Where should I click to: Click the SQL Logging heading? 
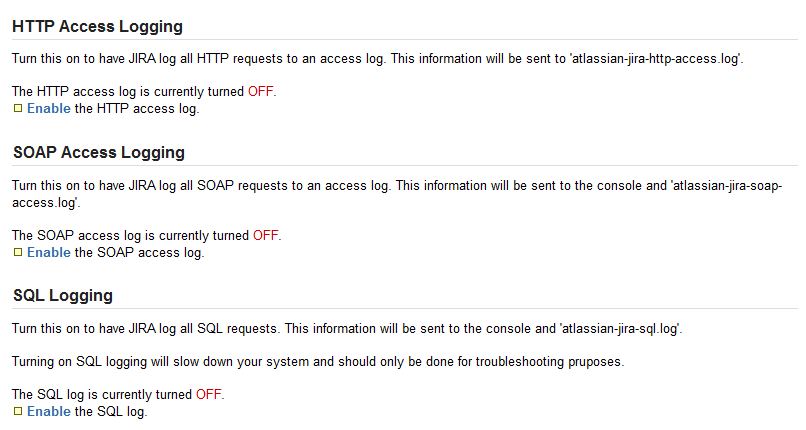pyautogui.click(x=62, y=296)
